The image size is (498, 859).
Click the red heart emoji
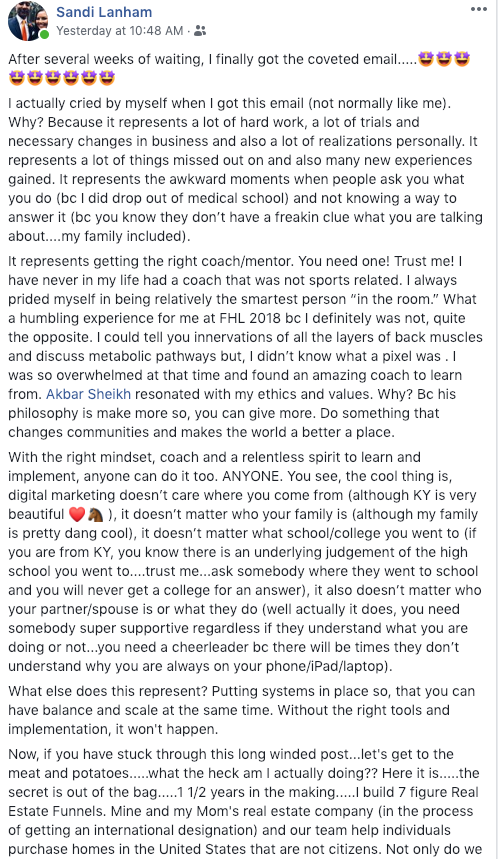(x=77, y=514)
